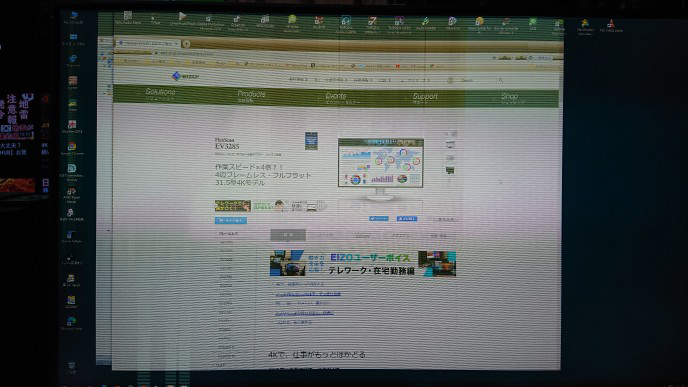
Task: Open the AMD Ryzen Master desktop icon
Action: tap(72, 195)
